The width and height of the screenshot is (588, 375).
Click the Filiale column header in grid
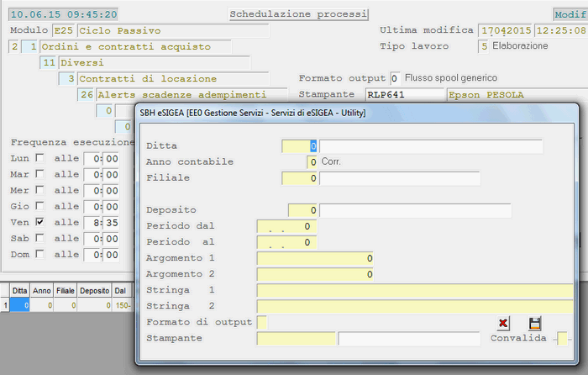pyautogui.click(x=66, y=291)
